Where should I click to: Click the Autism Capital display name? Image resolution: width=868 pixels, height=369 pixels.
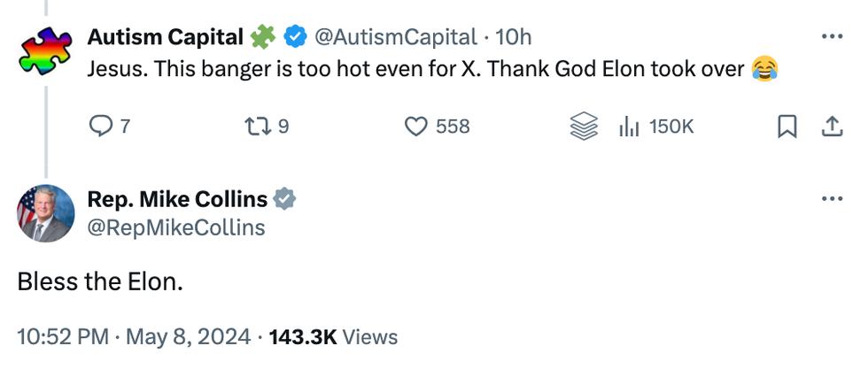[x=165, y=36]
